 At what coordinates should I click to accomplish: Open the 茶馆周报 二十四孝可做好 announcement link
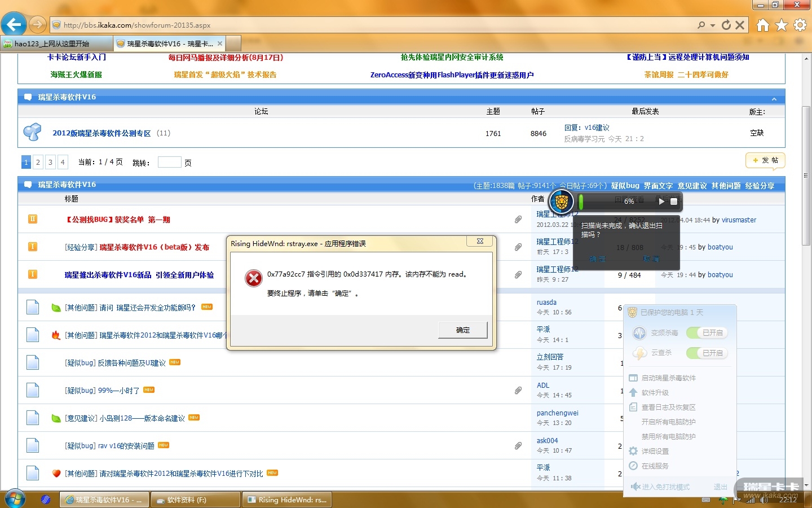686,75
